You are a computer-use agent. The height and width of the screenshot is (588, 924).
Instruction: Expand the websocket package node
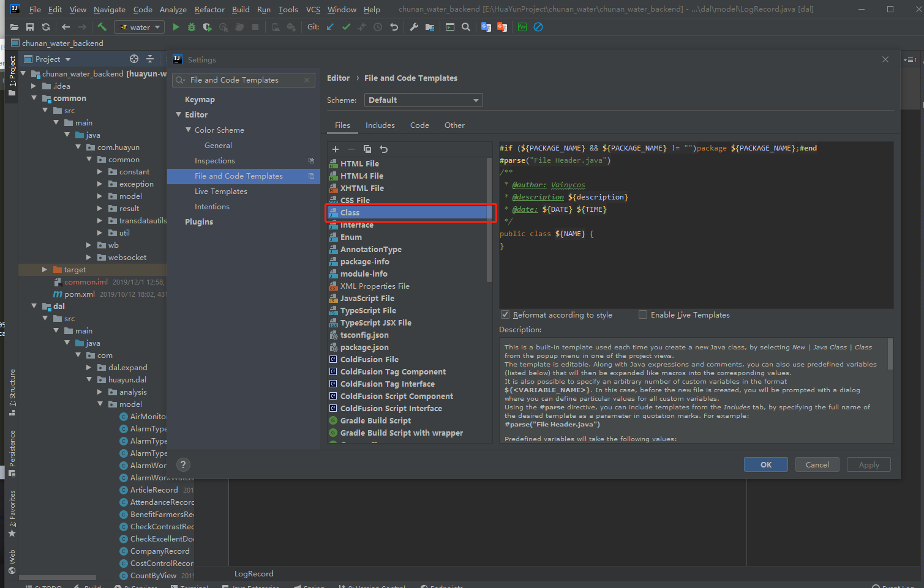[x=89, y=257]
